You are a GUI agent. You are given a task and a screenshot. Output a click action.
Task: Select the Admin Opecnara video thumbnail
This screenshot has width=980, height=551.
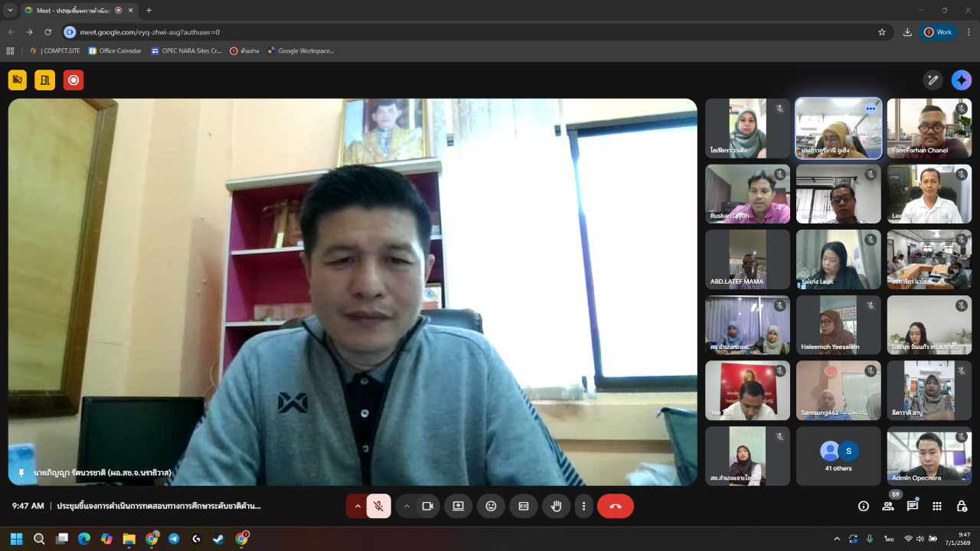(x=929, y=456)
